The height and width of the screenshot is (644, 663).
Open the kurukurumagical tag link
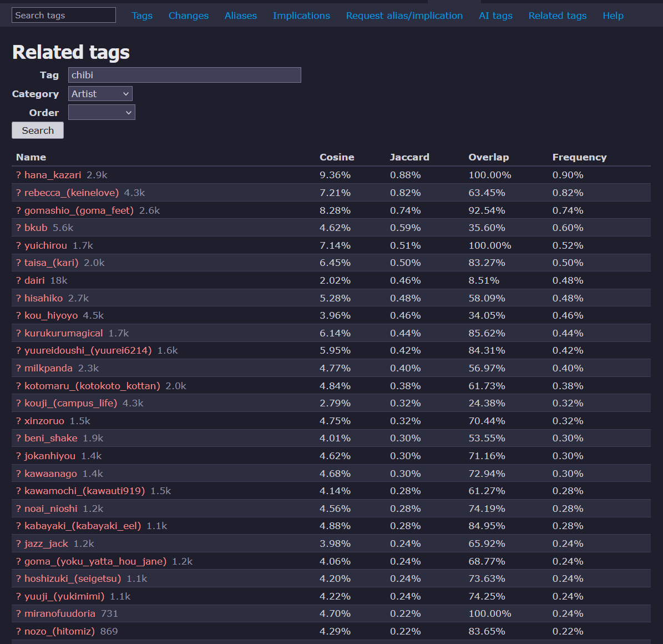tap(63, 334)
